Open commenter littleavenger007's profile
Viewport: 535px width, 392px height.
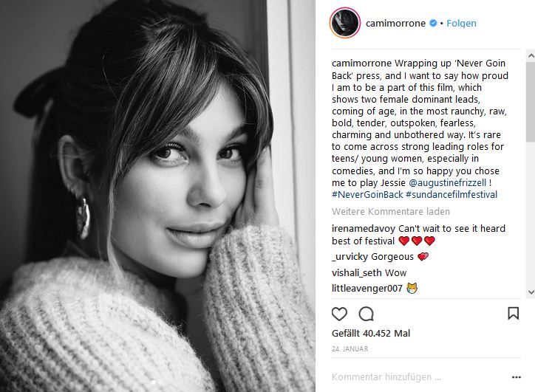pos(367,289)
